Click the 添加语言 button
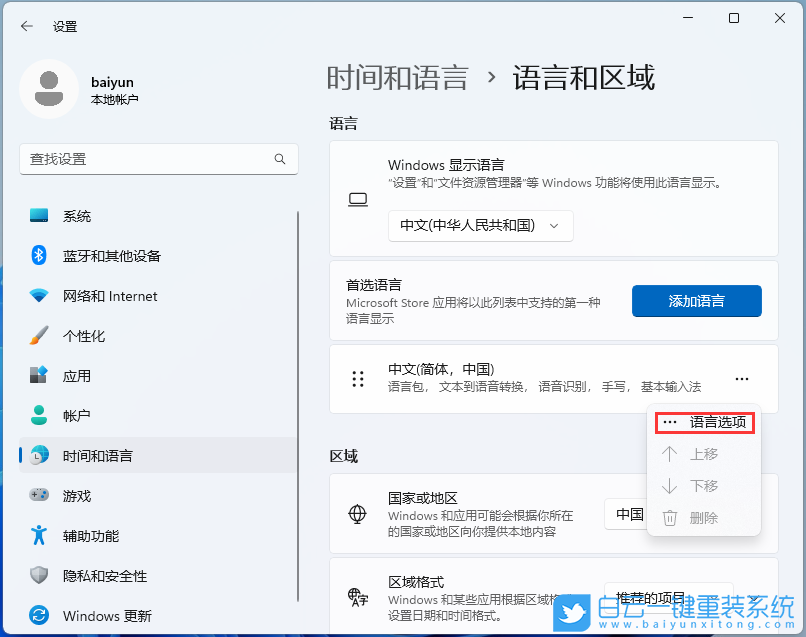 (x=696, y=301)
